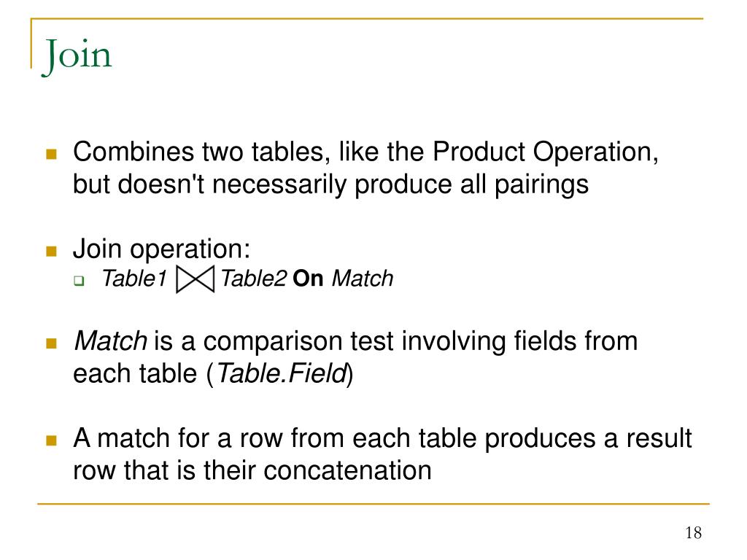Click the gold bullet before 'A match for a row'

pyautogui.click(x=52, y=440)
